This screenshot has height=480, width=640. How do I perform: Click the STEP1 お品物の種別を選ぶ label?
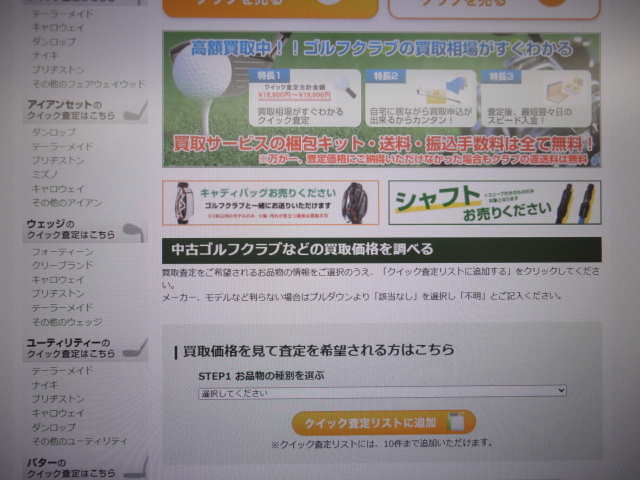[x=261, y=376]
